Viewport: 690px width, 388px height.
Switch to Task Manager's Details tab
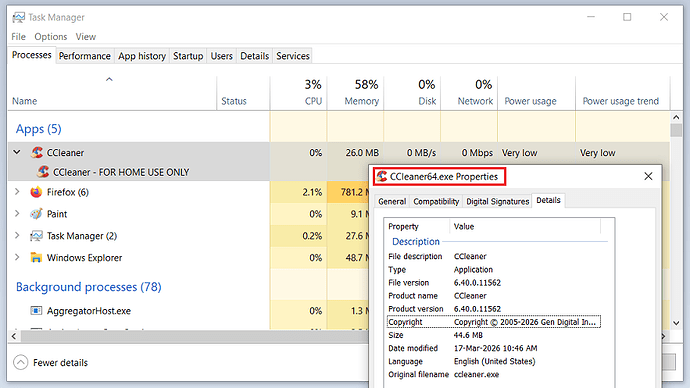[x=254, y=56]
